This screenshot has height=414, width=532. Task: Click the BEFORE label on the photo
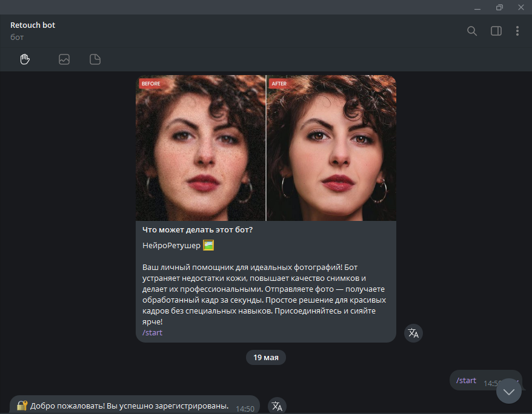tap(150, 84)
